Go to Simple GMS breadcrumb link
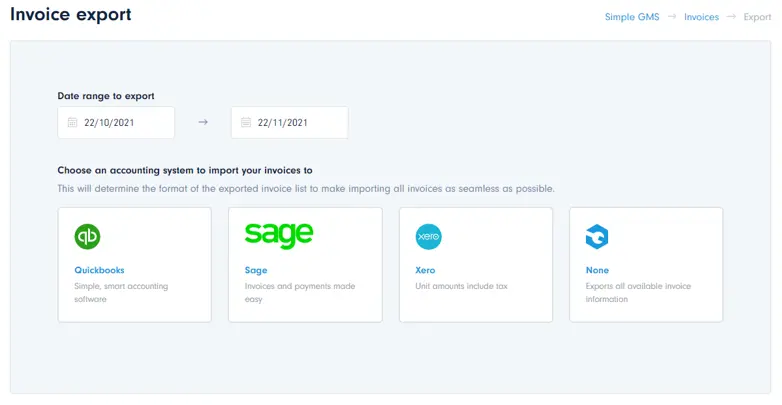The height and width of the screenshot is (405, 782). 632,17
